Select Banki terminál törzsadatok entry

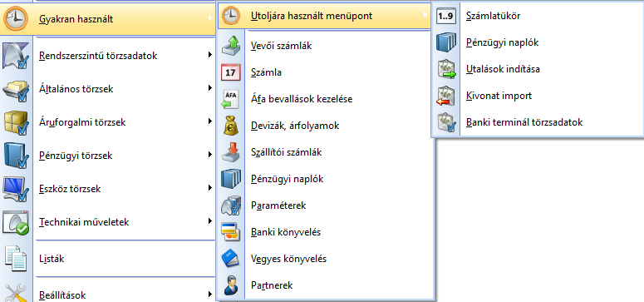click(x=538, y=122)
